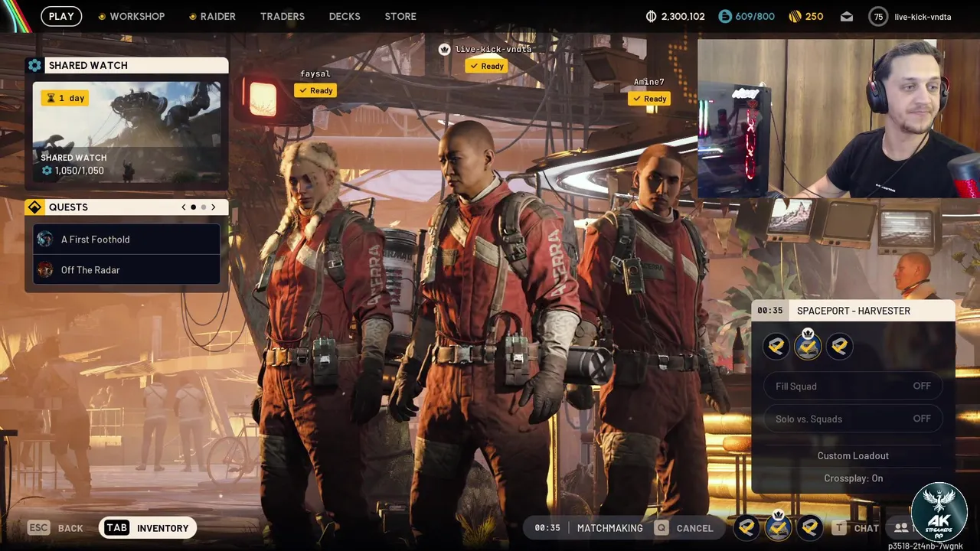Click the 1 day timer badge
This screenshot has width=980, height=551.
pyautogui.click(x=65, y=98)
